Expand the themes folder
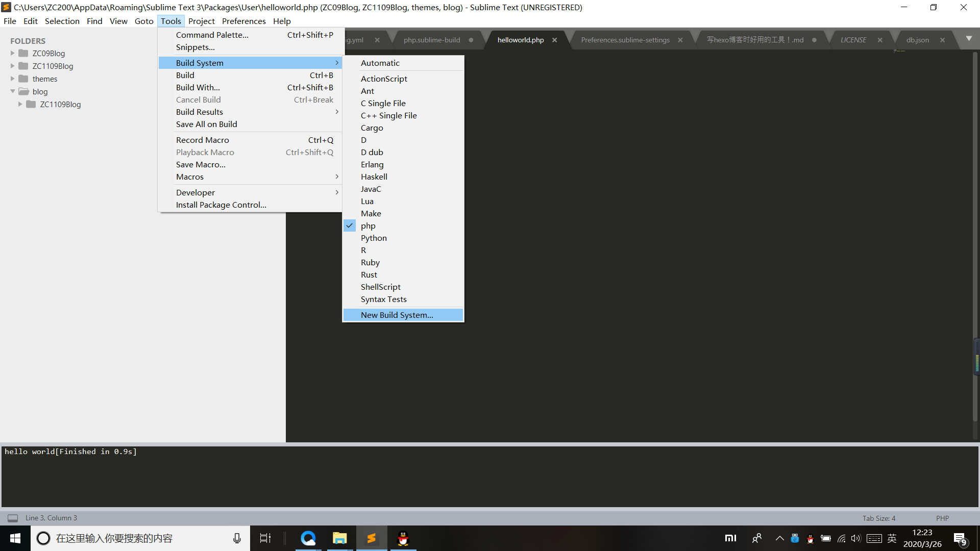 click(x=13, y=79)
